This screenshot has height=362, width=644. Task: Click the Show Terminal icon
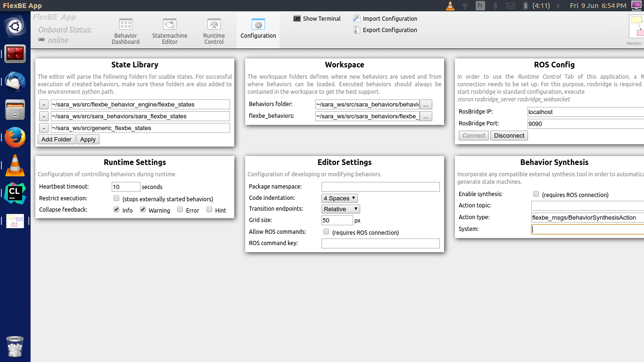point(297,18)
